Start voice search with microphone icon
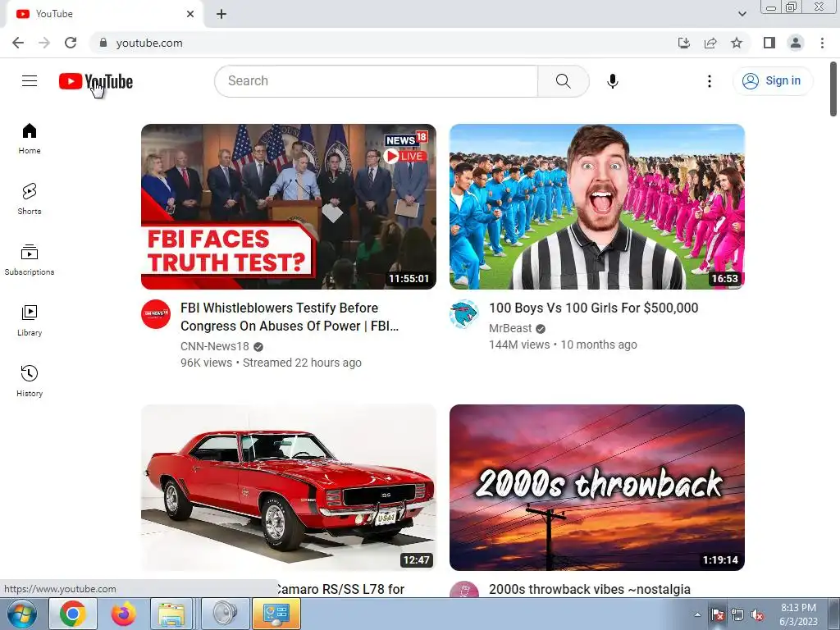 pyautogui.click(x=612, y=81)
